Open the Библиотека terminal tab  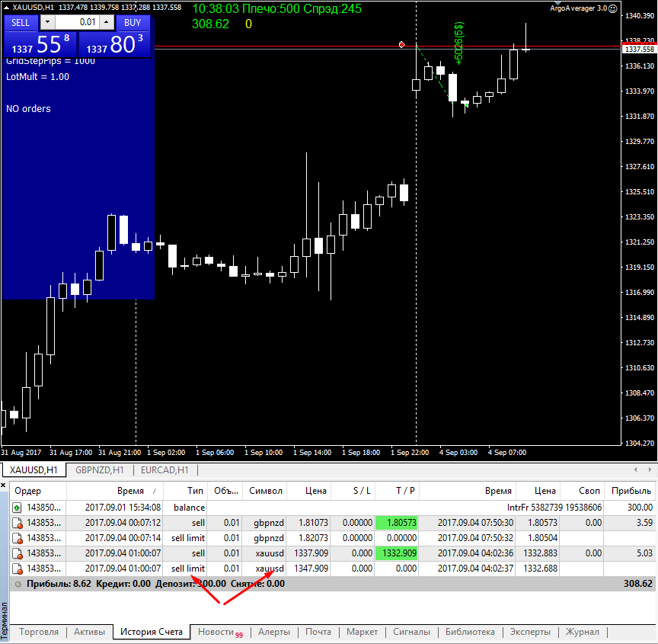click(x=470, y=632)
